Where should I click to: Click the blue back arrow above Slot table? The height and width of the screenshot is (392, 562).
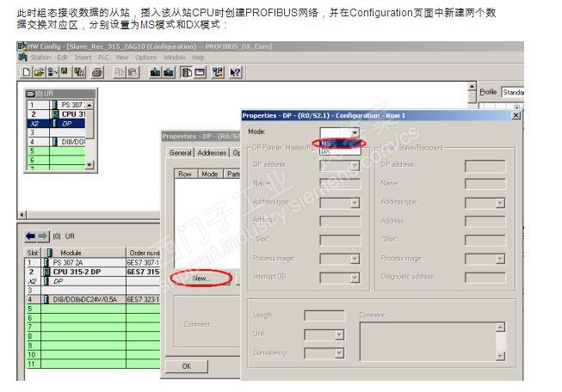30,236
